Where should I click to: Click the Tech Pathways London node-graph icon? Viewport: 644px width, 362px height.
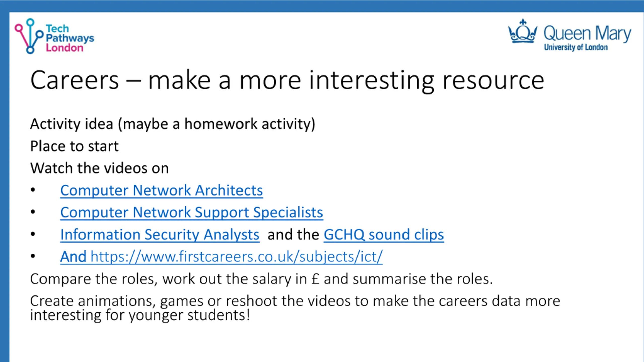[29, 36]
